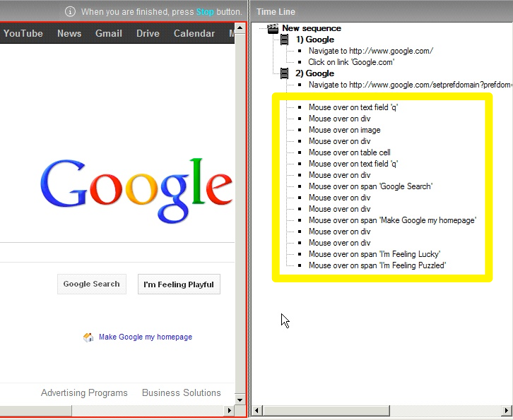Viewport: 513px width, 420px height.
Task: Select "Mouse over on span 'I'm Feeling Puzzled'" entry
Action: [377, 265]
